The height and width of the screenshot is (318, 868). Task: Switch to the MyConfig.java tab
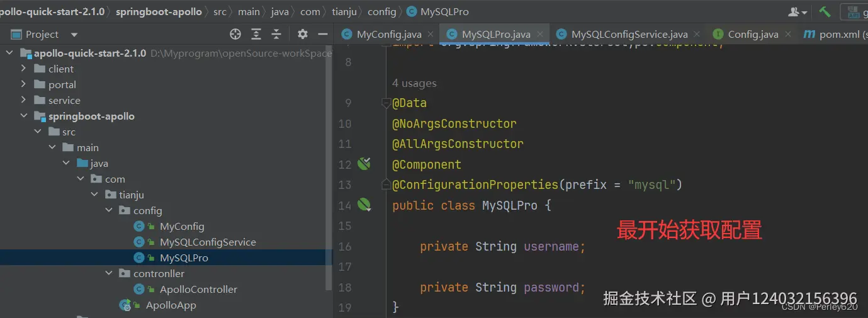coord(388,34)
